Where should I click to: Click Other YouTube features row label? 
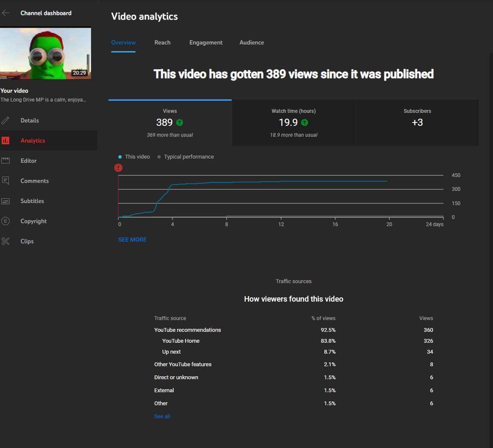(x=183, y=365)
